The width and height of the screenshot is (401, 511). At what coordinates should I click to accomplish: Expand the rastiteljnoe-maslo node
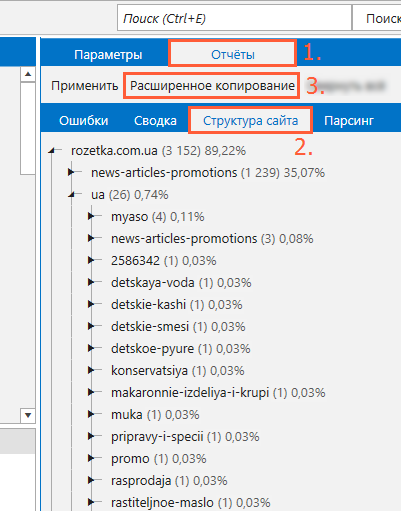pos(91,502)
